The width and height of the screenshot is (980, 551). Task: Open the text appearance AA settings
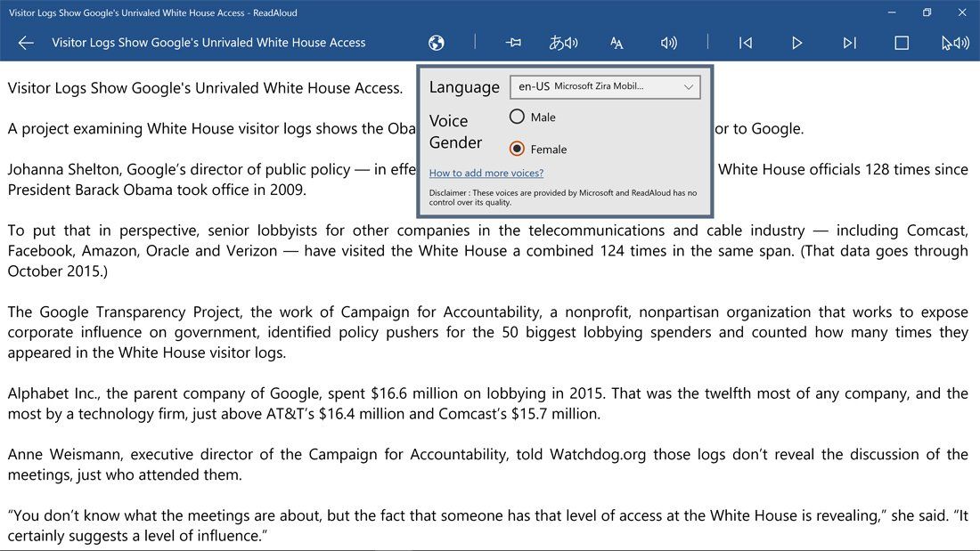[616, 42]
